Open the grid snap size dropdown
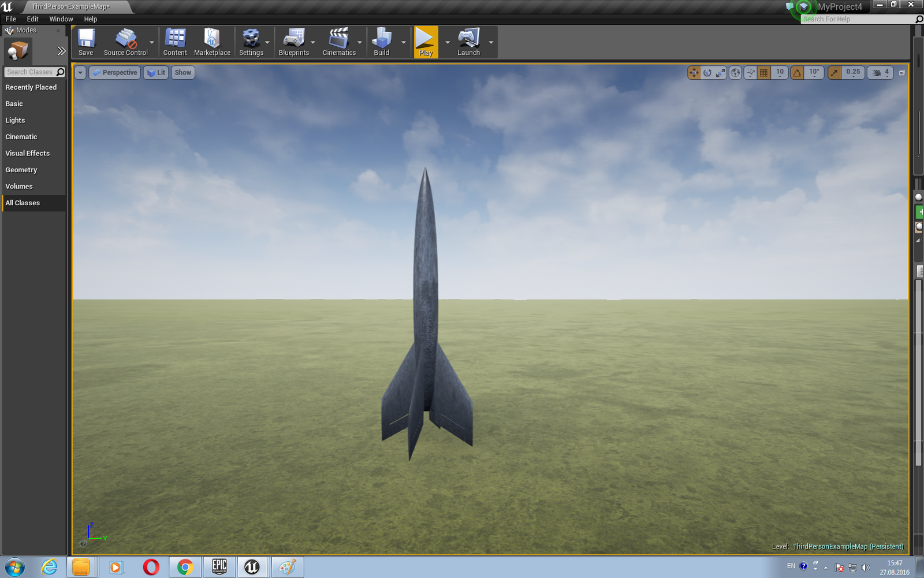The image size is (924, 578). tap(780, 73)
